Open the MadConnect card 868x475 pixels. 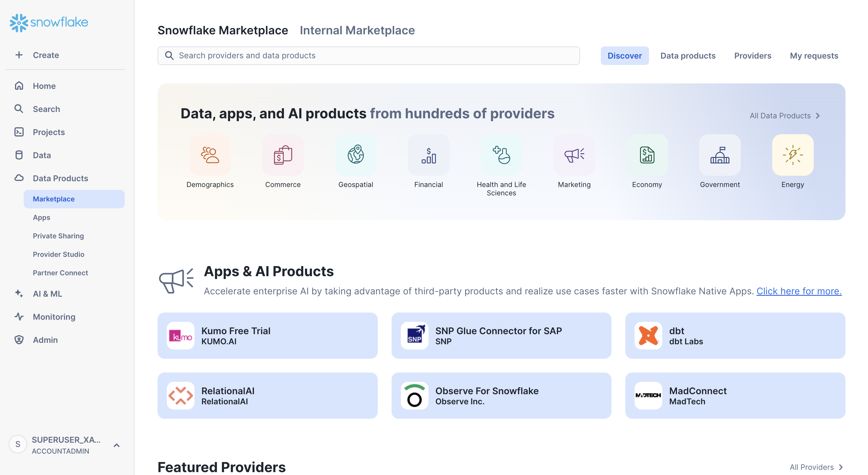735,395
